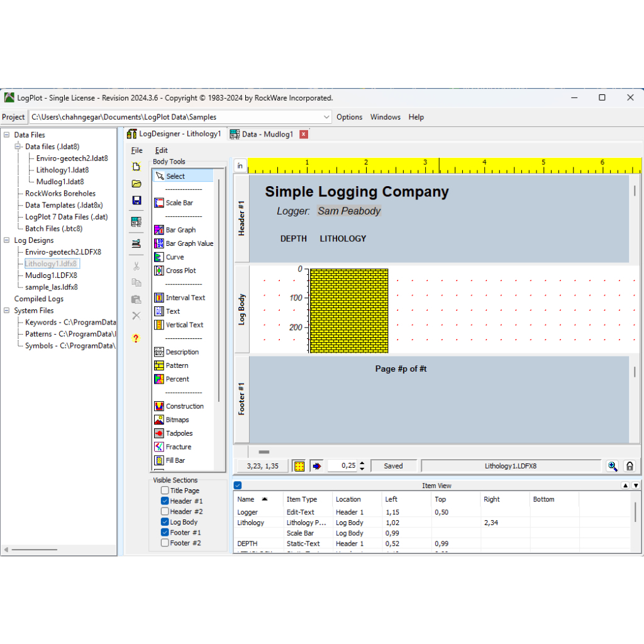Collapse the Log Designs tree node
Screen dimensions: 644x644
point(7,240)
